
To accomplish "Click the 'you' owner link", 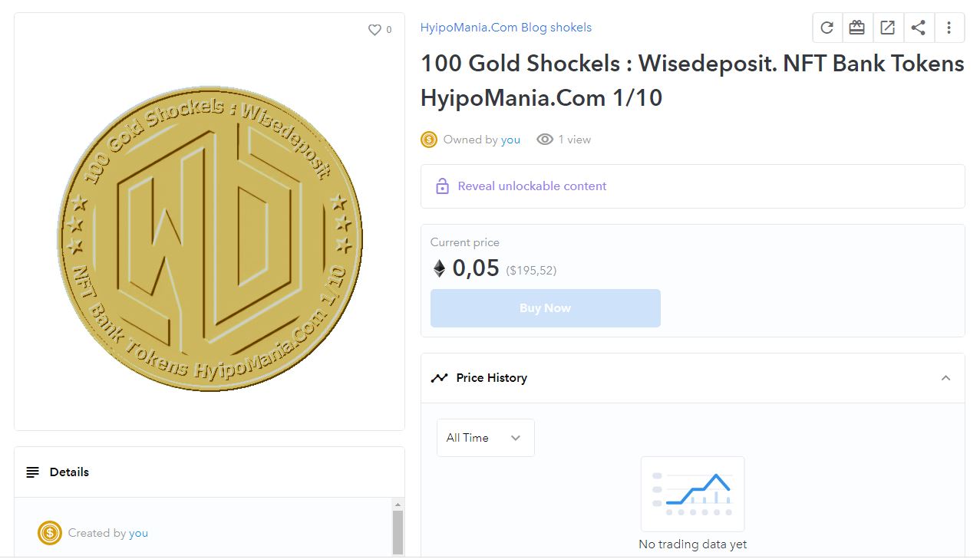I will [510, 140].
